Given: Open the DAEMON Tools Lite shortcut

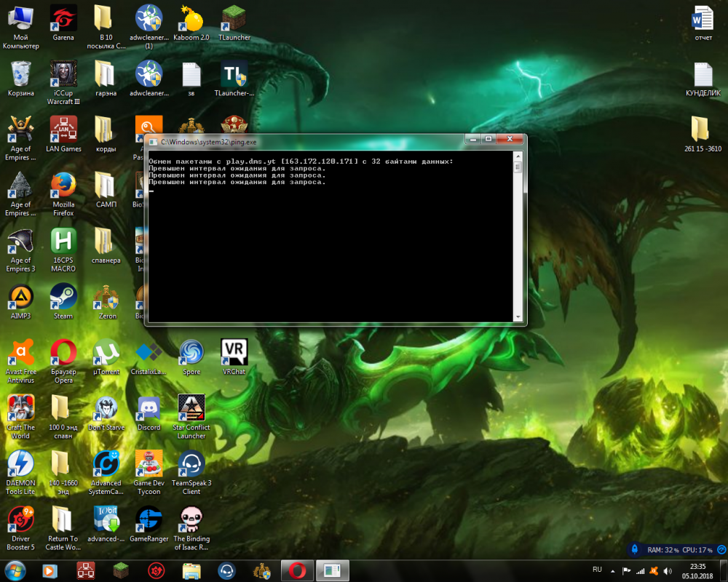Looking at the screenshot, I should pos(20,466).
